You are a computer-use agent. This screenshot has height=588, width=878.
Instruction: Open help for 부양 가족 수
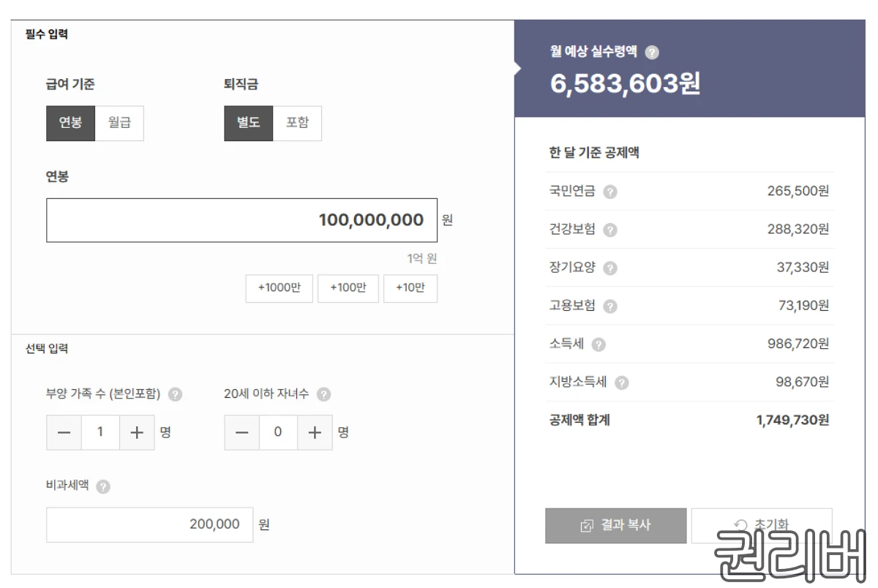coord(174,393)
